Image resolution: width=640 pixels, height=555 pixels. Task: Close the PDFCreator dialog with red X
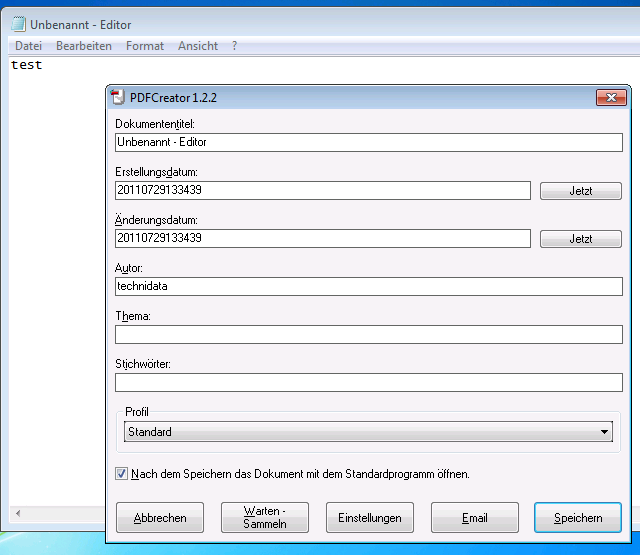coord(611,98)
